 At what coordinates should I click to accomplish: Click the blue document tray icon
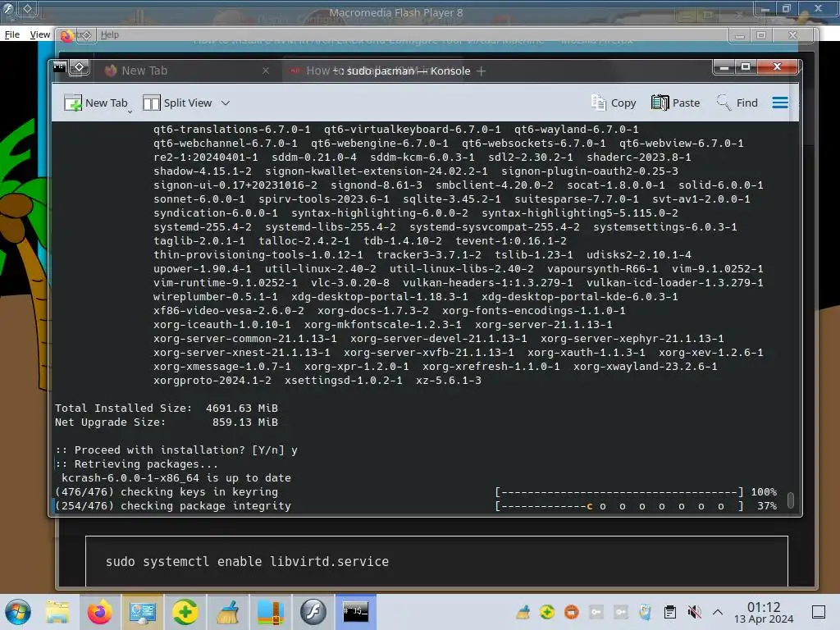645,612
